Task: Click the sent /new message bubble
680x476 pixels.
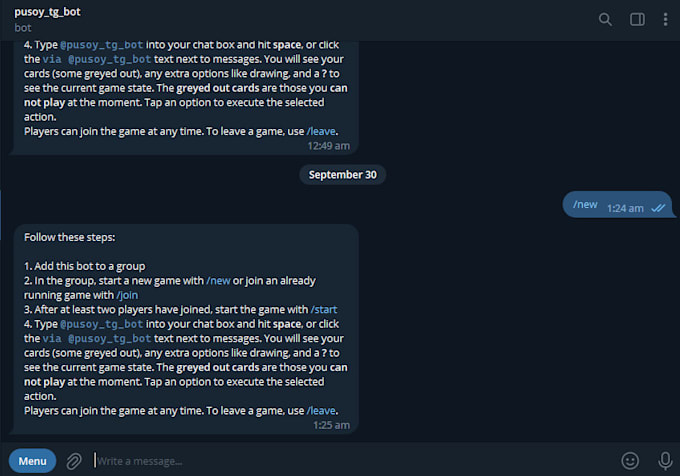Action: (618, 205)
